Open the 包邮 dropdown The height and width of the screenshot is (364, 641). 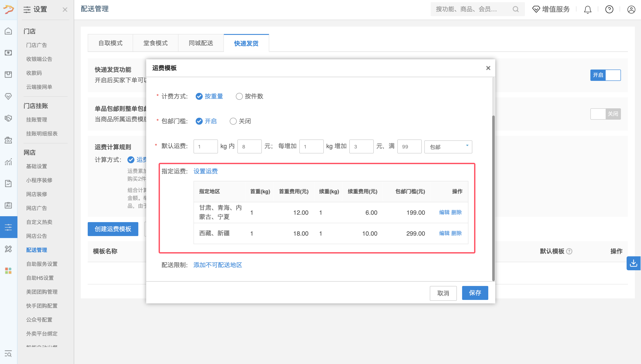pos(448,147)
